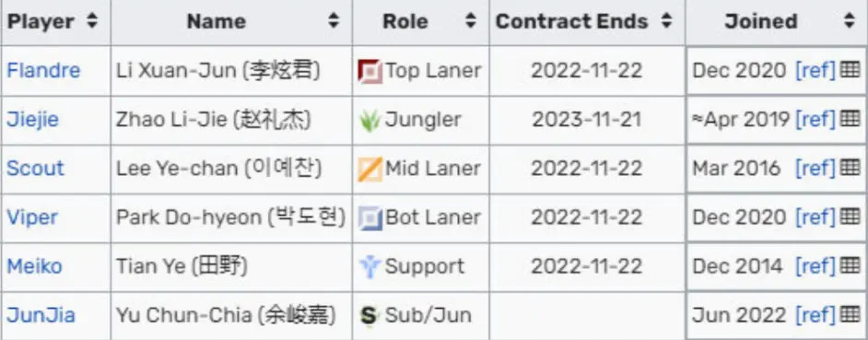Open the table icon in Flandre's row
This screenshot has width=868, height=340.
(x=850, y=70)
